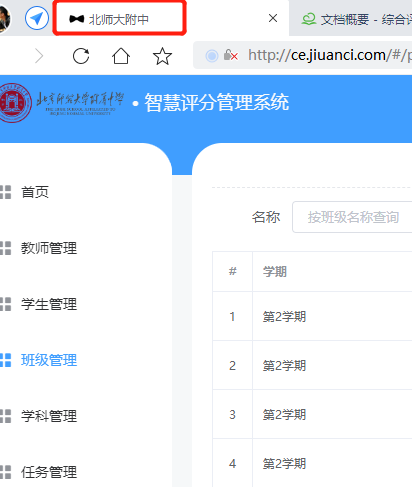Click the browser address bar URL

point(329,55)
